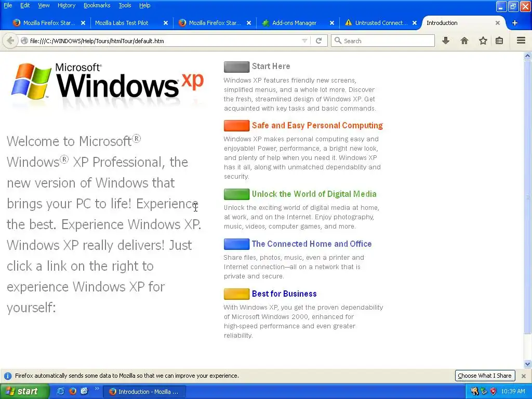Click the info icon in notification bar

(x=8, y=376)
